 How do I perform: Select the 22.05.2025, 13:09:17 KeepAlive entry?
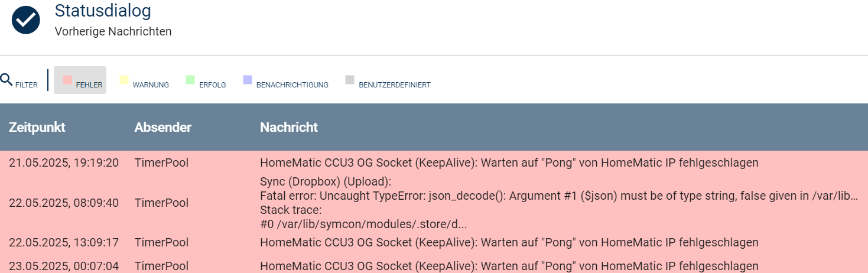pos(434,242)
